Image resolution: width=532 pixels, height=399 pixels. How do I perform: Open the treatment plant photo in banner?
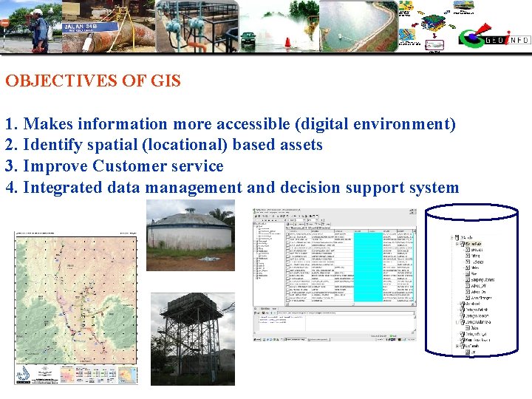(x=197, y=26)
